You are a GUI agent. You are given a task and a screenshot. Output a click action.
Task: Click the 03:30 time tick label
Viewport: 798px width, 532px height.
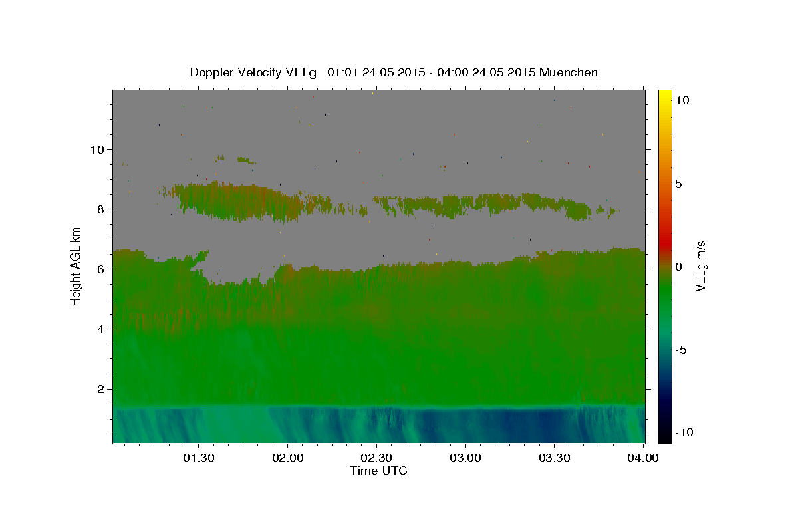coord(554,458)
